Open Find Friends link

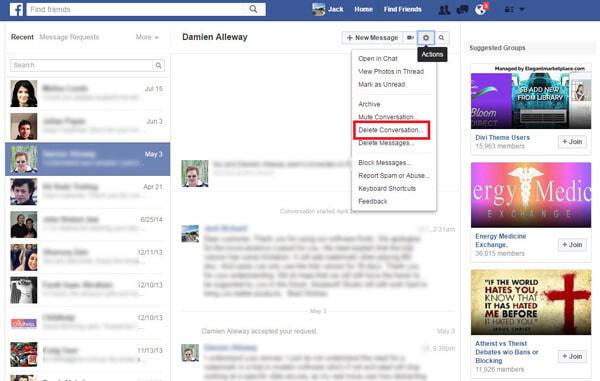[403, 9]
